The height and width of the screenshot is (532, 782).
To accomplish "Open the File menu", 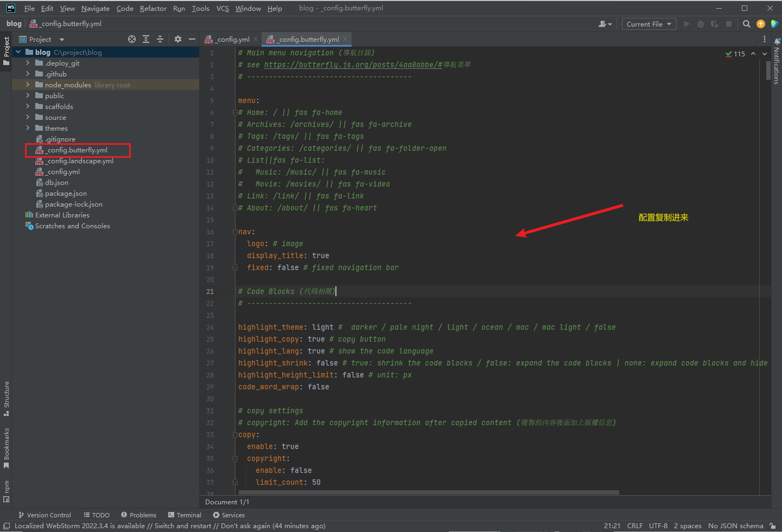I will (29, 8).
